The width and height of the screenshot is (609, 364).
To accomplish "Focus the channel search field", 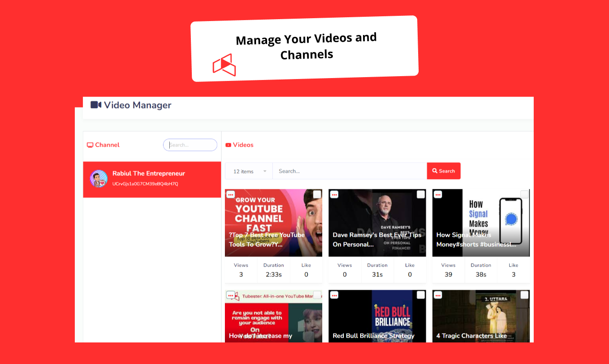I will pyautogui.click(x=190, y=145).
